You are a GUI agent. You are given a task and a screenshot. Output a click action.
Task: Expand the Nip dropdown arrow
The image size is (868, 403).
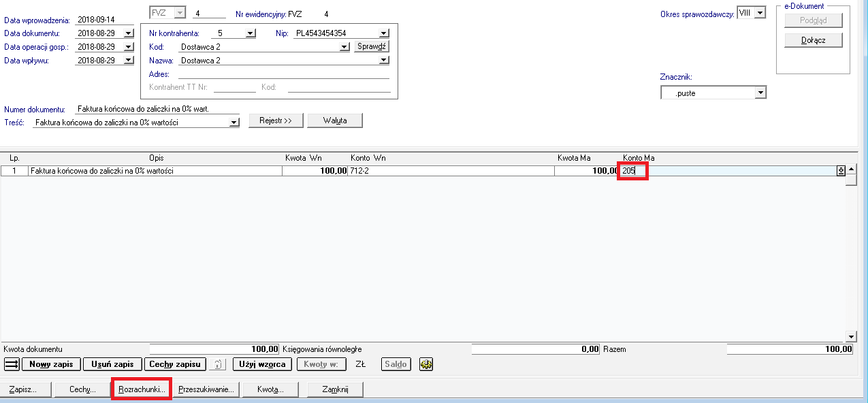(x=384, y=33)
